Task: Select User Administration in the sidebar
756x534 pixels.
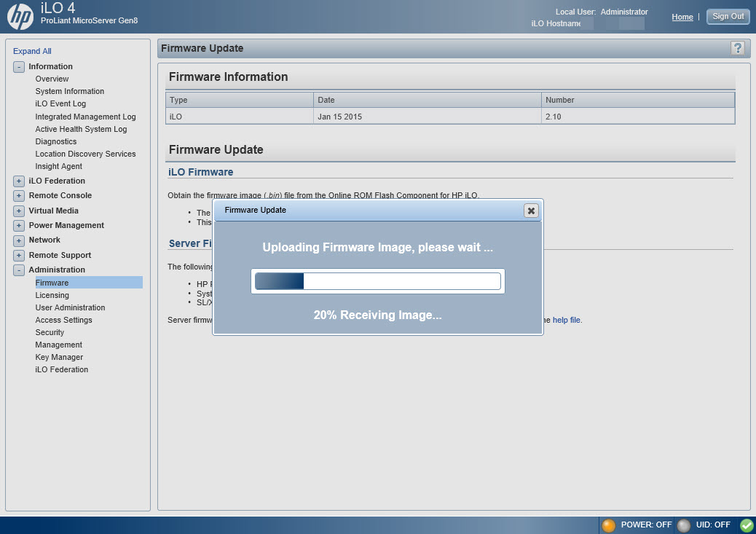Action: (x=70, y=307)
